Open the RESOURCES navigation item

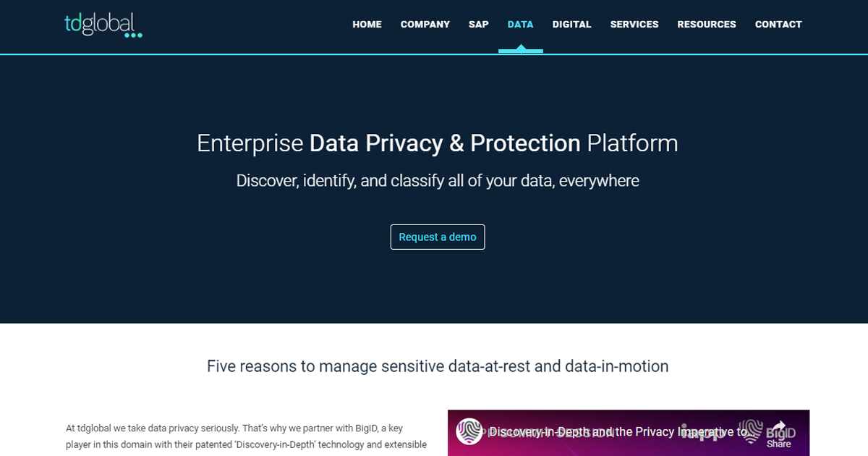707,24
